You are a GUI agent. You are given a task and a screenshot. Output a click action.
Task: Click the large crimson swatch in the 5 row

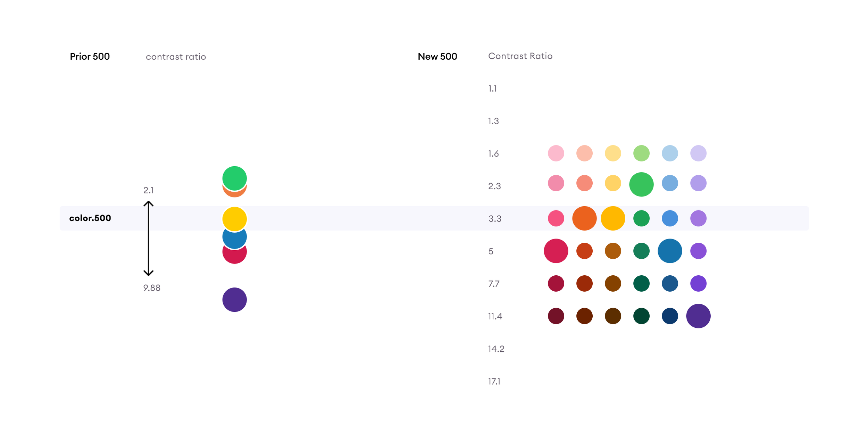tap(556, 251)
